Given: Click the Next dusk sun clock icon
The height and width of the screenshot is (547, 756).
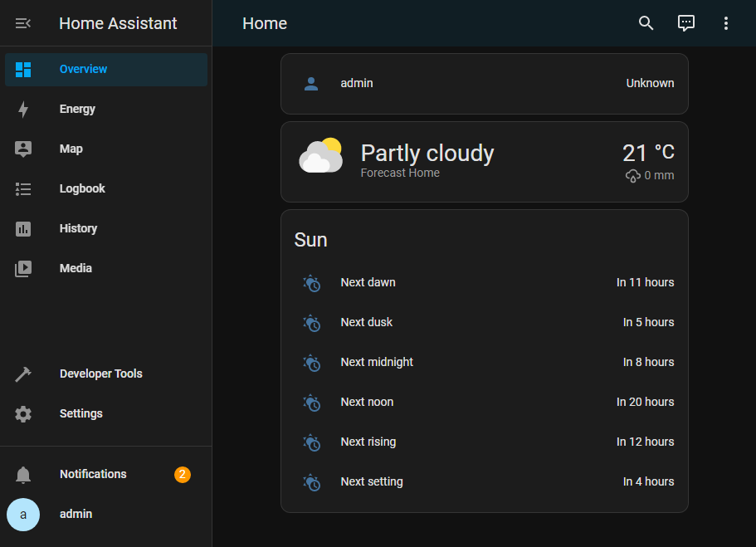Looking at the screenshot, I should click(311, 323).
